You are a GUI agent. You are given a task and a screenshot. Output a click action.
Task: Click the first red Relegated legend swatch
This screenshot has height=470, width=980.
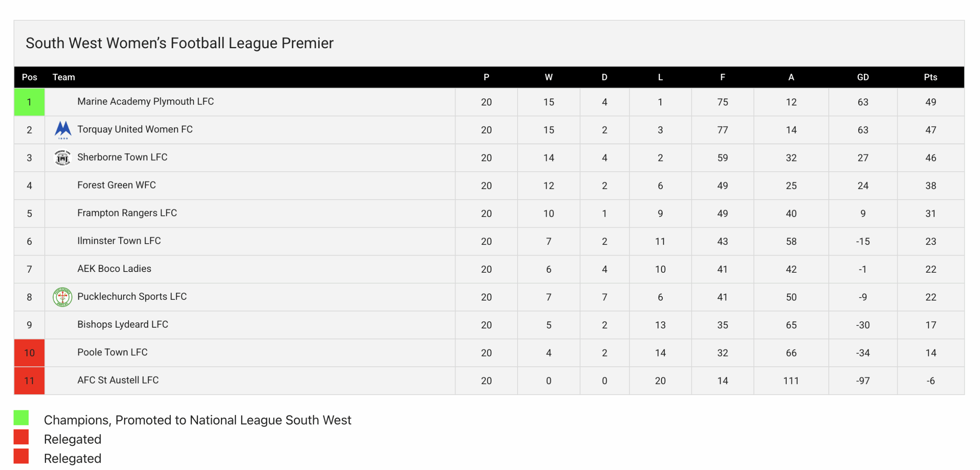(x=21, y=437)
